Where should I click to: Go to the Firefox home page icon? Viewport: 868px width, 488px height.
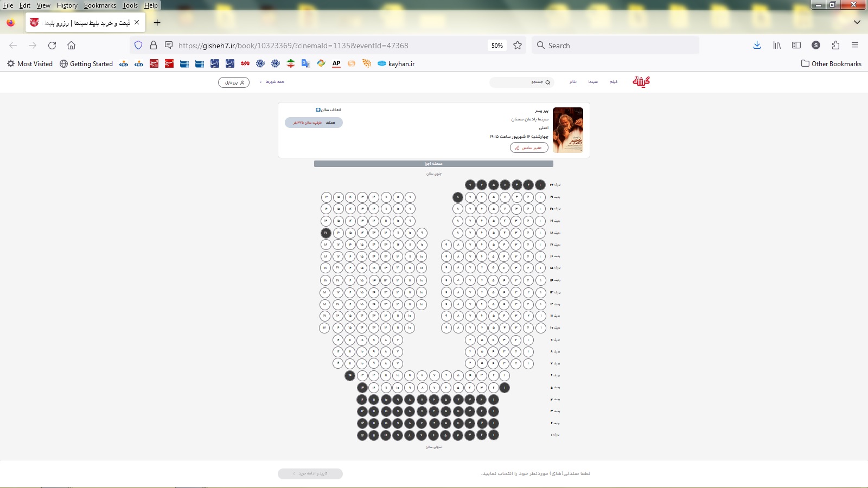[x=71, y=46]
